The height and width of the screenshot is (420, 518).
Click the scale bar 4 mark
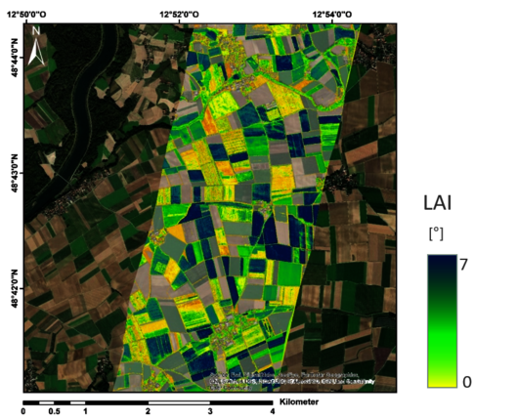273,411
